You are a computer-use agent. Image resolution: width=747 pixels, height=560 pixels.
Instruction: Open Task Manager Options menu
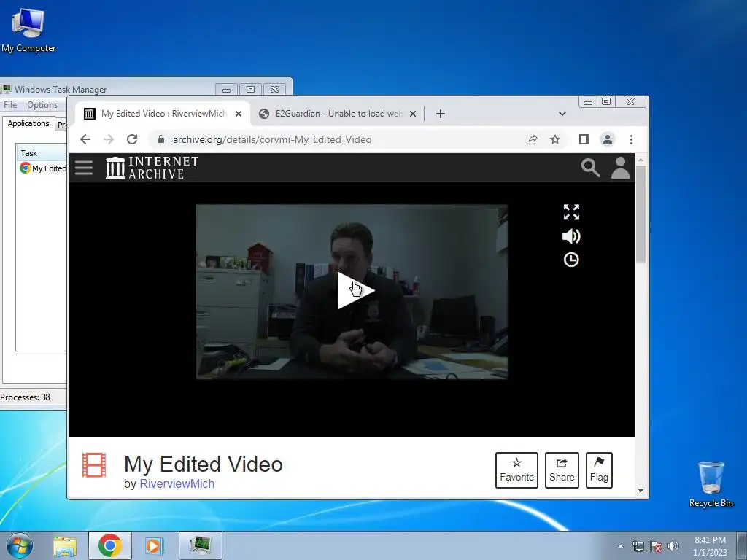tap(42, 105)
